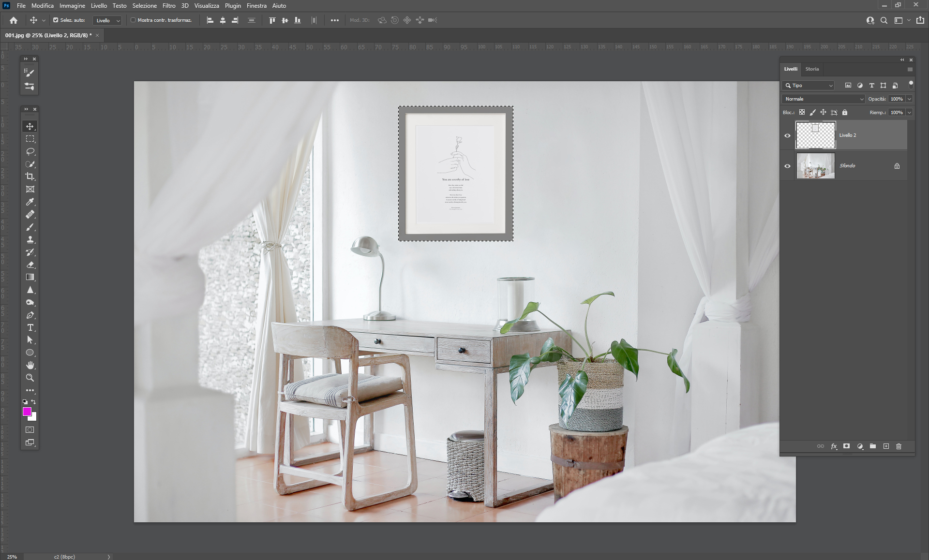Select the Horizontal Type tool
The height and width of the screenshot is (560, 929).
(30, 327)
